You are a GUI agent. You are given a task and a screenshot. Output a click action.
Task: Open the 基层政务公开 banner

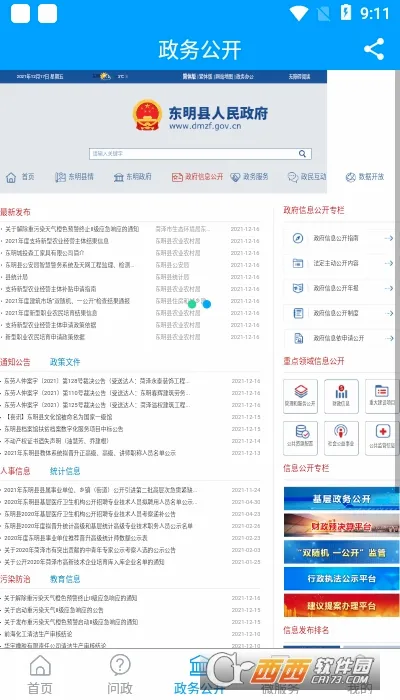(x=342, y=499)
